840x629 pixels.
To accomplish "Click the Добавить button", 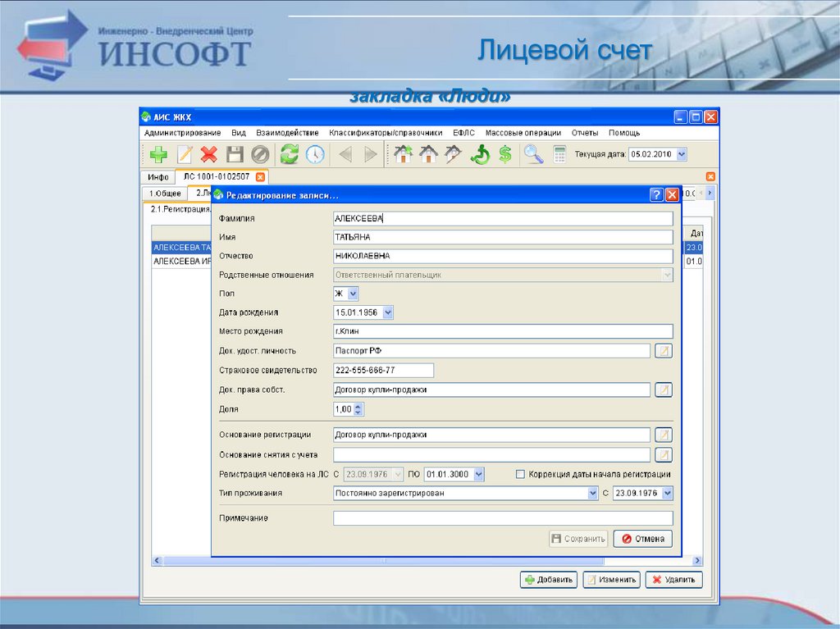I will pyautogui.click(x=548, y=580).
